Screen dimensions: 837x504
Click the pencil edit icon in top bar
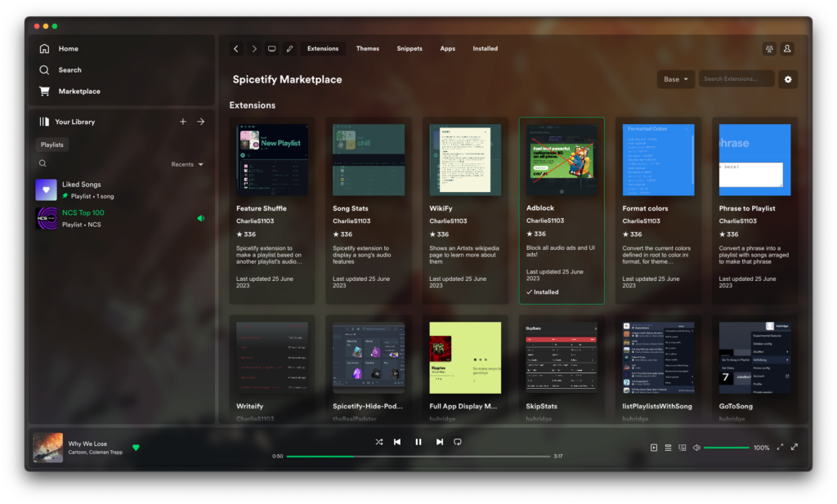289,48
